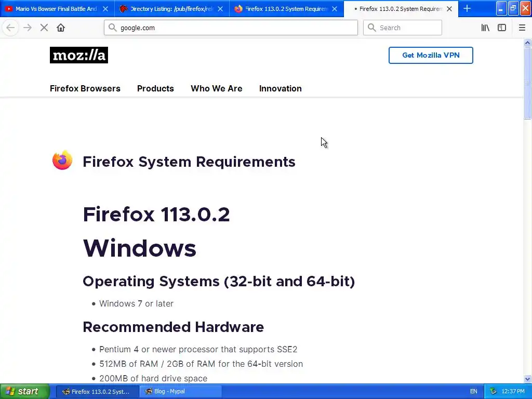Close the active Firefox 113.0.2 tab
The width and height of the screenshot is (532, 399).
[449, 9]
